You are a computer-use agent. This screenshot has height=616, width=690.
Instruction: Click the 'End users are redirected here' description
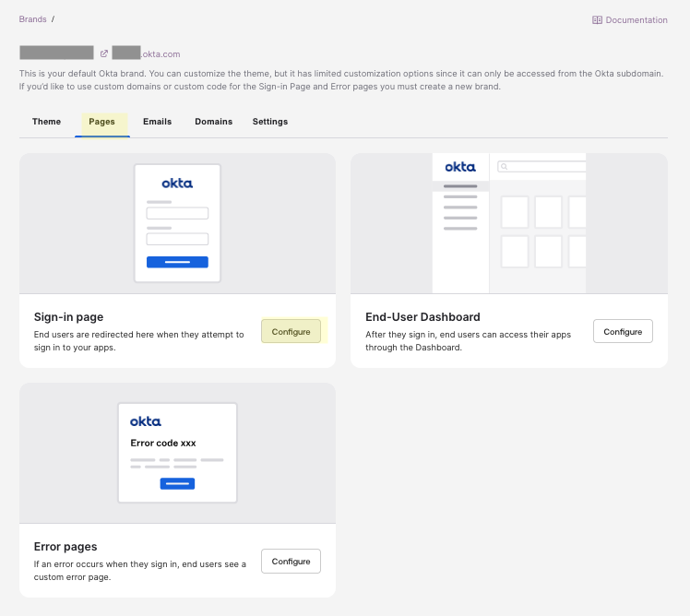click(x=138, y=340)
